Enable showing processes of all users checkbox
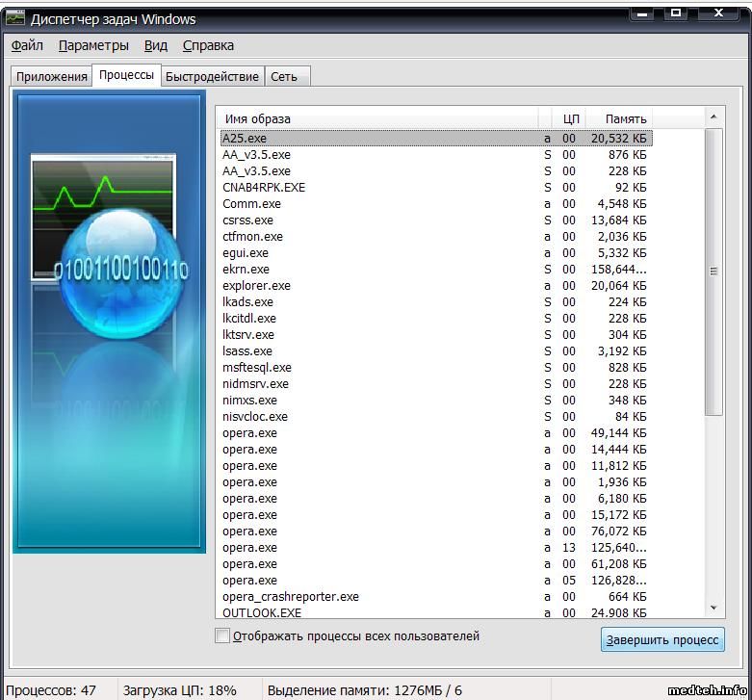Image resolution: width=752 pixels, height=700 pixels. point(223,636)
